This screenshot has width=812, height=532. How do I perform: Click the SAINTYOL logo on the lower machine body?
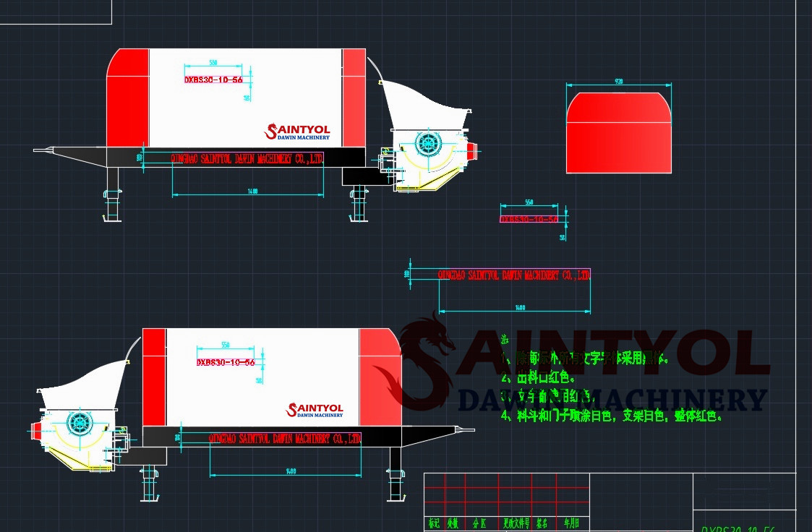[x=315, y=411]
